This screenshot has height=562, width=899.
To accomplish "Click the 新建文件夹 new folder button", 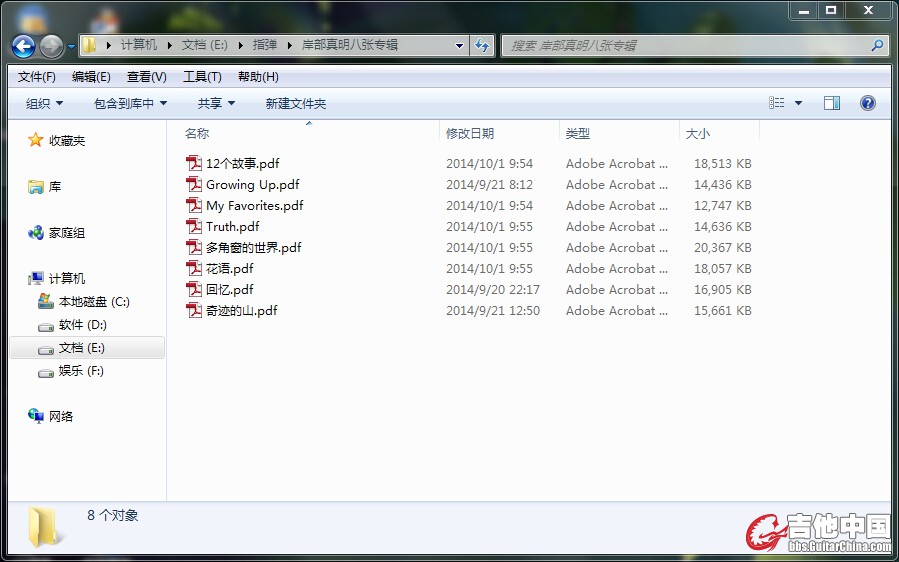I will click(295, 103).
